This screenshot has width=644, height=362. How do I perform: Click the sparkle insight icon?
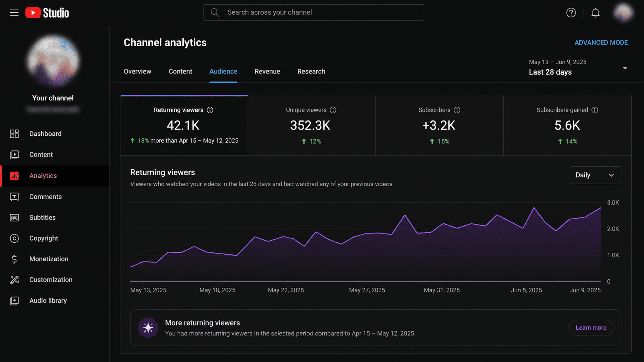point(148,328)
